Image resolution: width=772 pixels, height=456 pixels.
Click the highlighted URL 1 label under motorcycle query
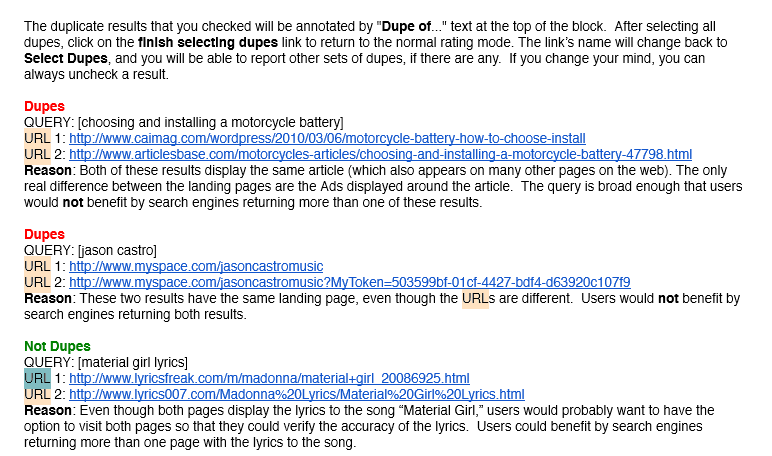point(37,138)
